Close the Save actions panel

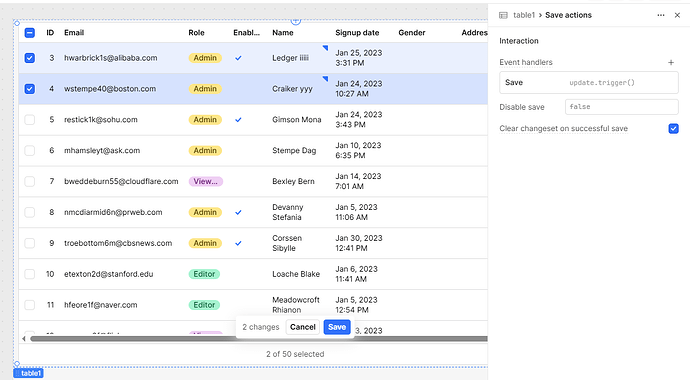677,15
